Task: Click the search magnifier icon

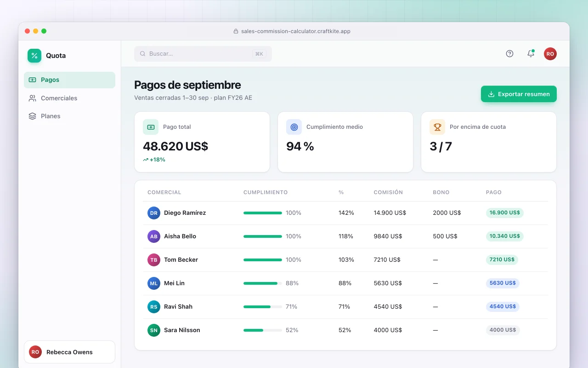Action: click(x=142, y=54)
